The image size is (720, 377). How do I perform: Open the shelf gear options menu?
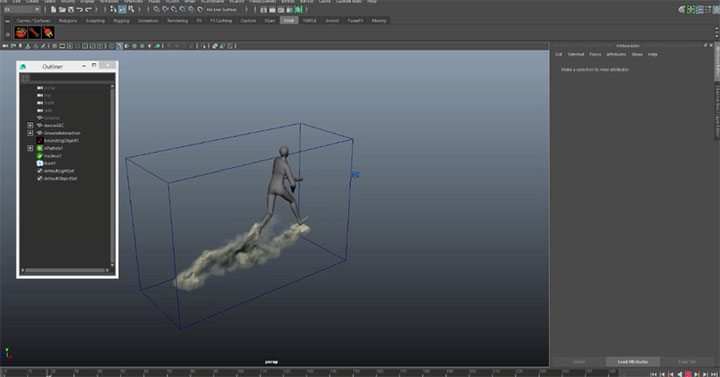tap(8, 34)
